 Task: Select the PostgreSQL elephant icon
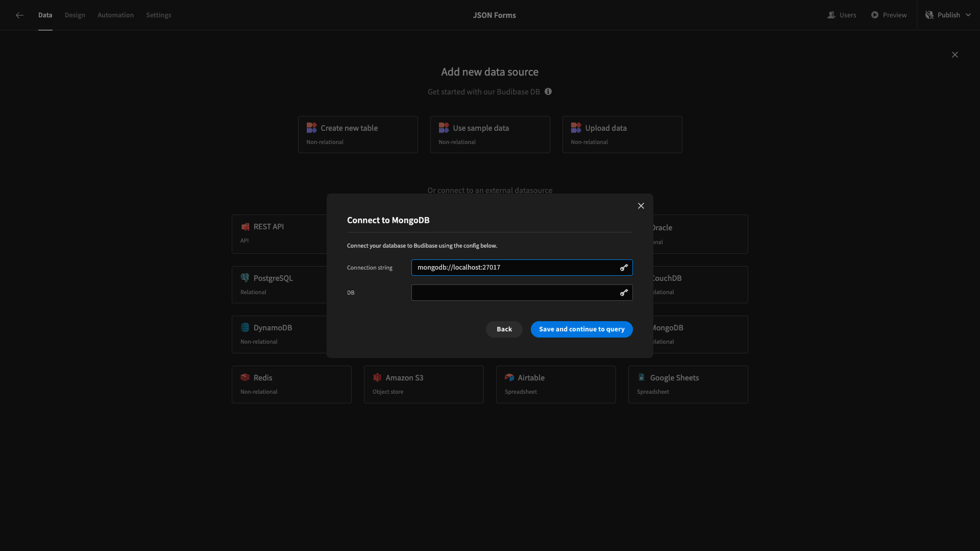(x=245, y=278)
